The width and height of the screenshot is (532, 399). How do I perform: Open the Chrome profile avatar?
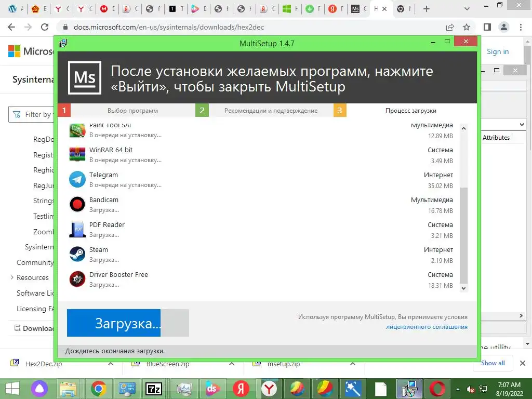point(504,27)
